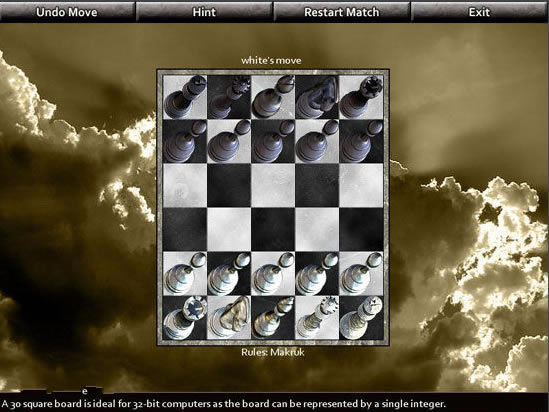Select the white pawn in front of the knight
The height and width of the screenshot is (412, 549).
click(x=229, y=274)
